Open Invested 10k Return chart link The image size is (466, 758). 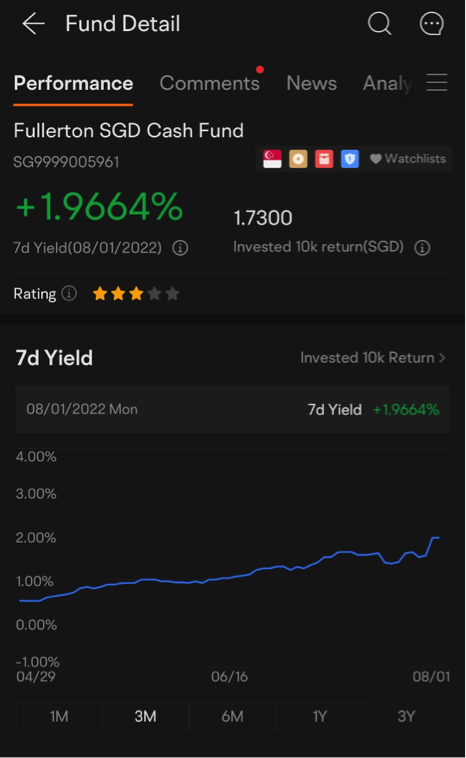click(373, 358)
